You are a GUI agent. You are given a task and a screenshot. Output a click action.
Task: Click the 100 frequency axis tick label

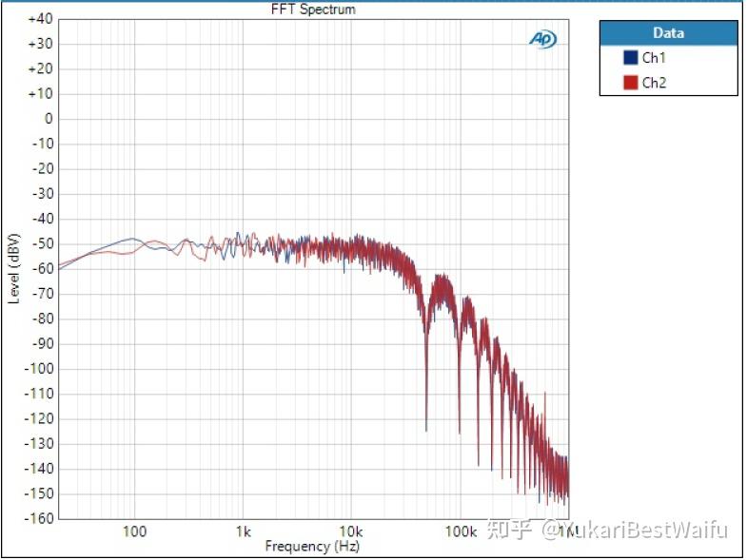(134, 531)
